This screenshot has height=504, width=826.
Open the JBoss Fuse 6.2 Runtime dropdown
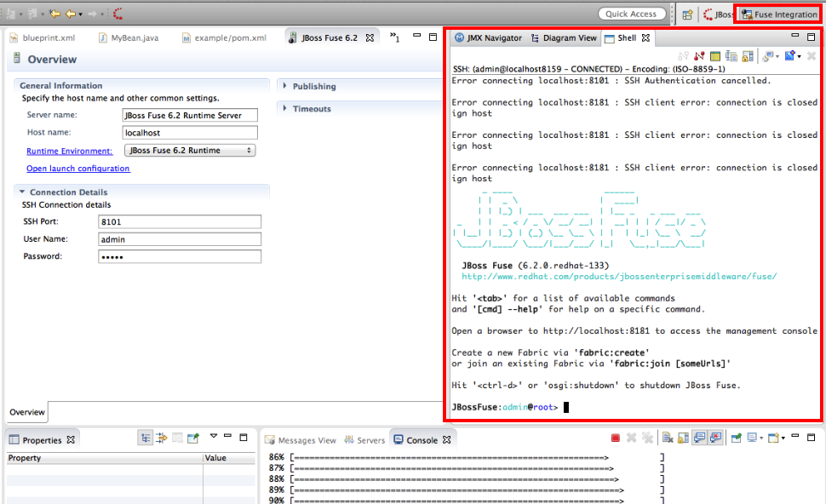pos(190,150)
